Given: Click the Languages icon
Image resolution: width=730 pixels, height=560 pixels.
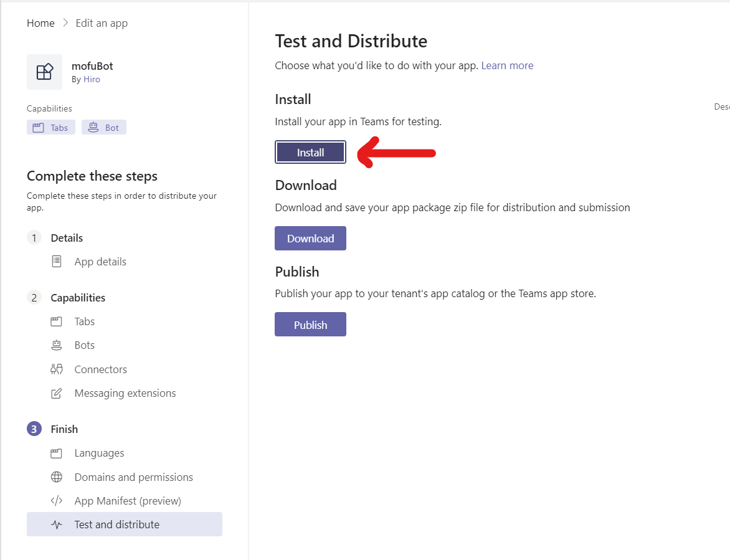Looking at the screenshot, I should pos(56,453).
